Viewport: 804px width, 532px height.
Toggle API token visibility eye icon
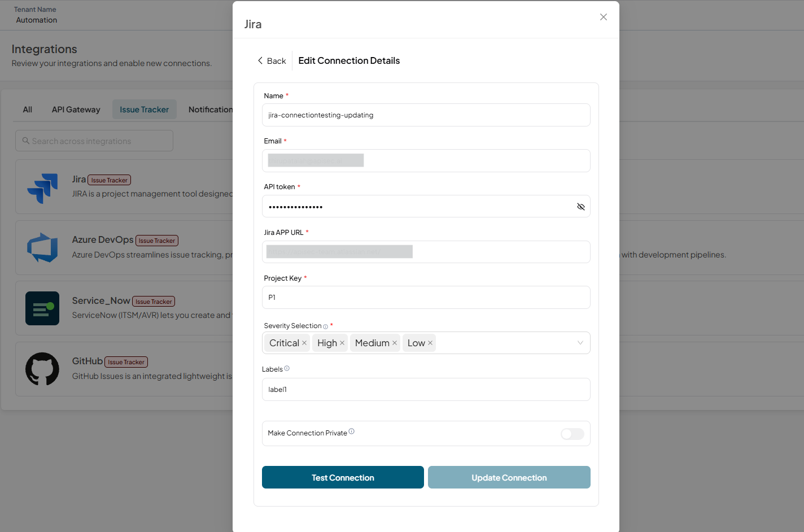[580, 207]
